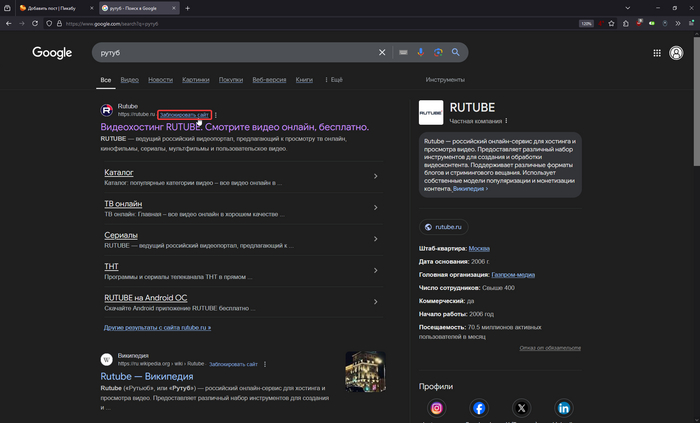Open Rutube — Википедия result
The height and width of the screenshot is (423, 700).
click(x=147, y=376)
